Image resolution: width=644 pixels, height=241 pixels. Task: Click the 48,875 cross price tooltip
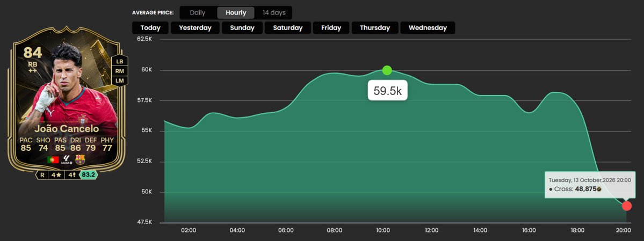589,185
